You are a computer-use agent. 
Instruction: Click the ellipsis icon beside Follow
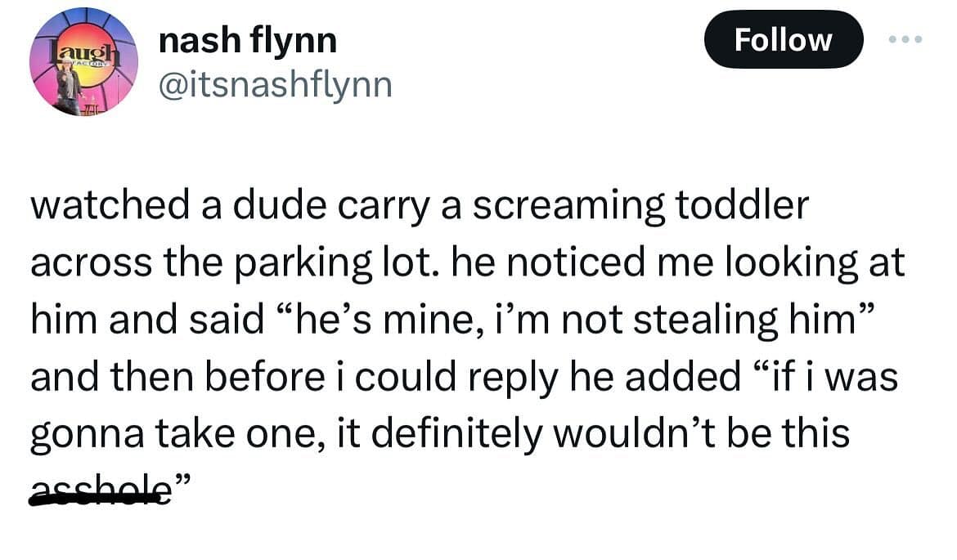click(x=905, y=38)
